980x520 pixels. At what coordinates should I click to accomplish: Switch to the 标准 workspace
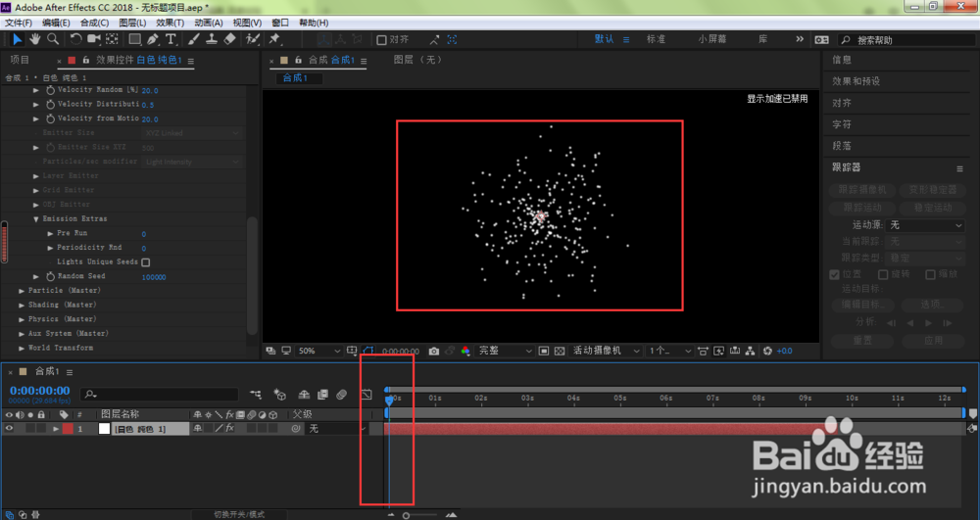pos(656,39)
